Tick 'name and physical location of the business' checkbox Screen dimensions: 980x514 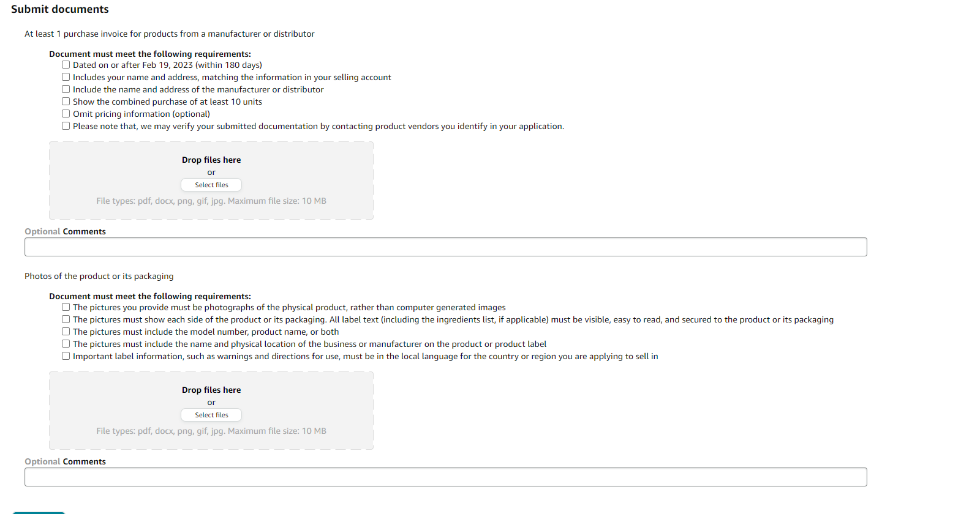[x=66, y=344]
